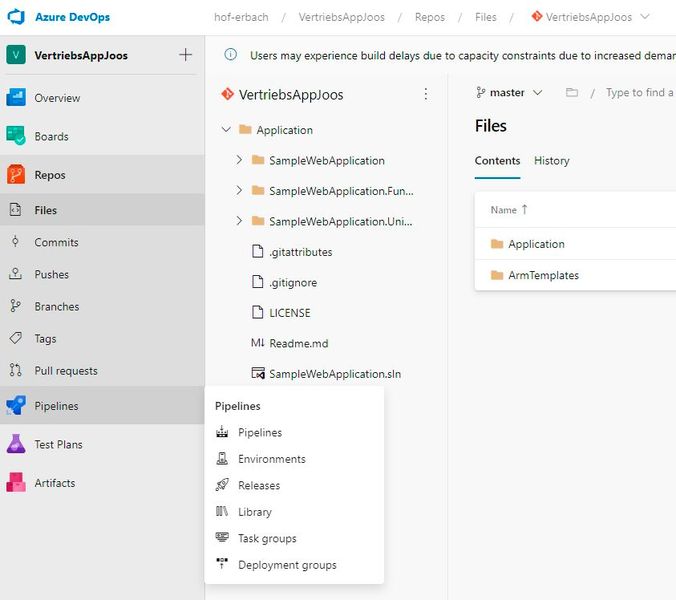Open the ArmTemplates folder in file list

(543, 275)
